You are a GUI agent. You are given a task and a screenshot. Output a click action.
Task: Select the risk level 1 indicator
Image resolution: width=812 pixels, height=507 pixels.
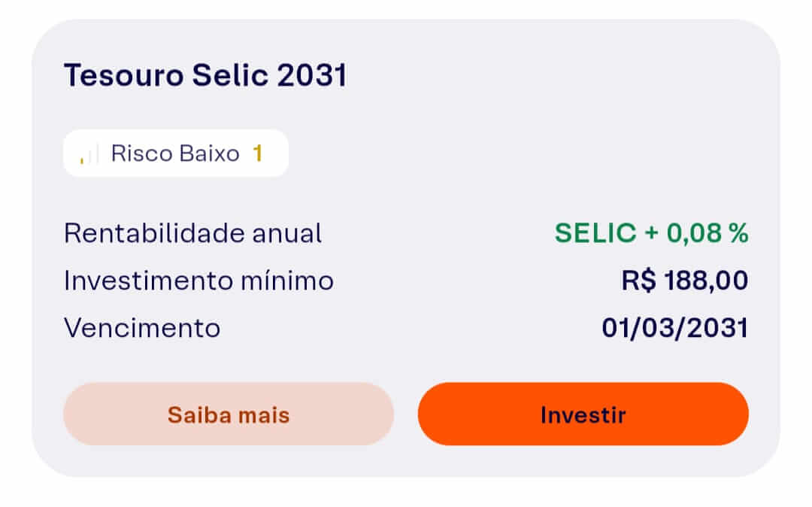tap(259, 153)
